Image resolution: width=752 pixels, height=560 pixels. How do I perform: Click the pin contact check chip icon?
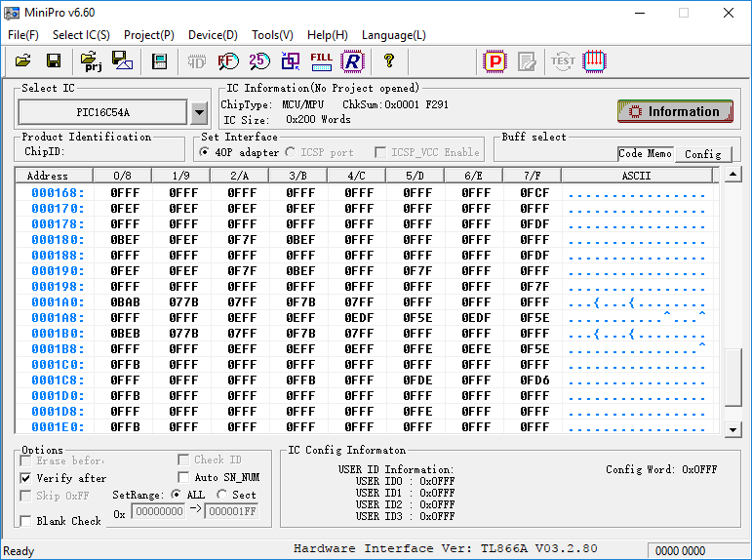point(594,60)
